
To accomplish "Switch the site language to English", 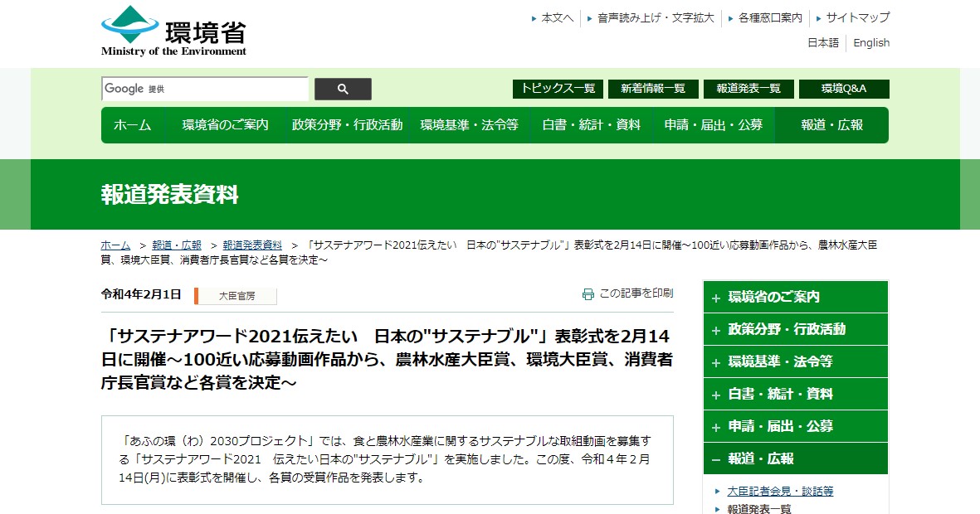I will tap(870, 43).
